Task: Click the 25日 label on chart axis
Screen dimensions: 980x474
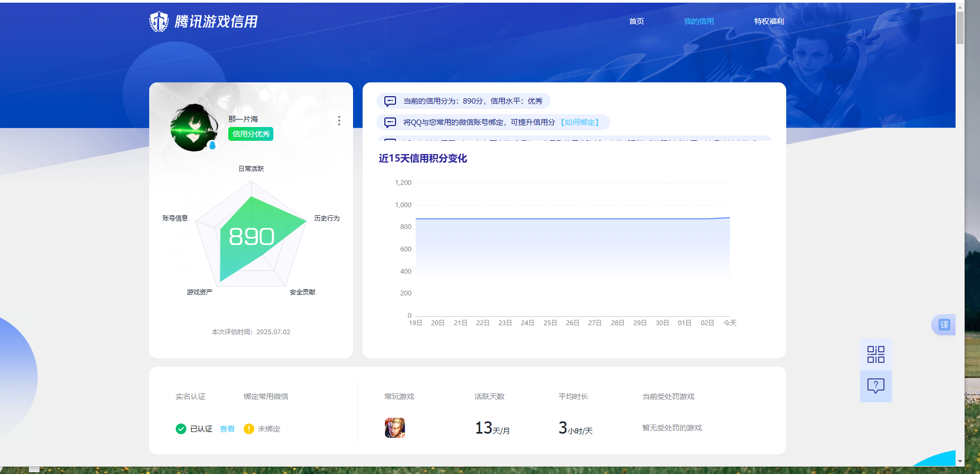Action: pos(550,323)
